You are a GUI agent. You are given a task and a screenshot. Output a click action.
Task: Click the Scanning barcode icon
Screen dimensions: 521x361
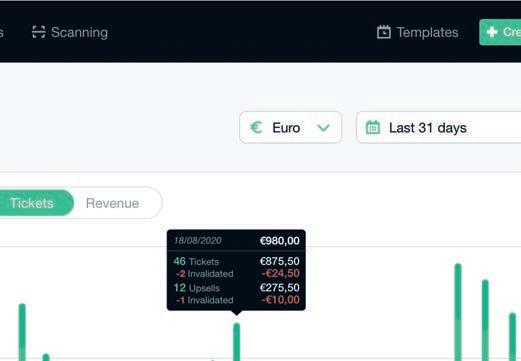(x=39, y=32)
